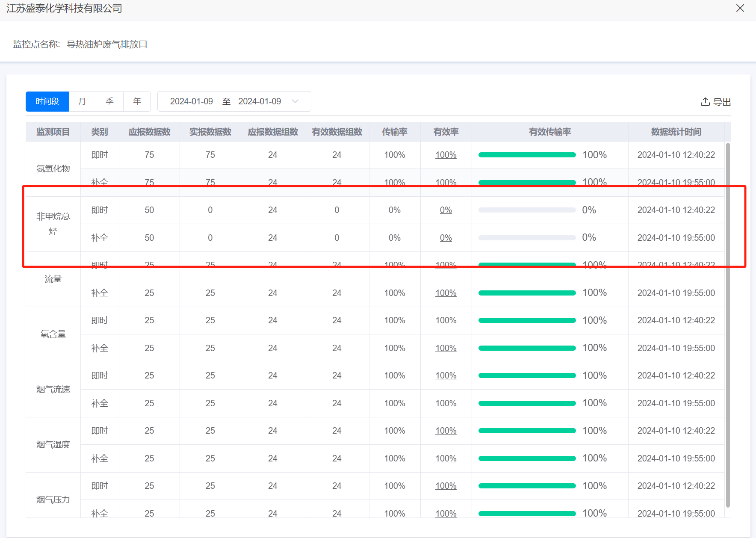756x538 pixels.
Task: Click the 实报数据数 column header
Action: (210, 132)
